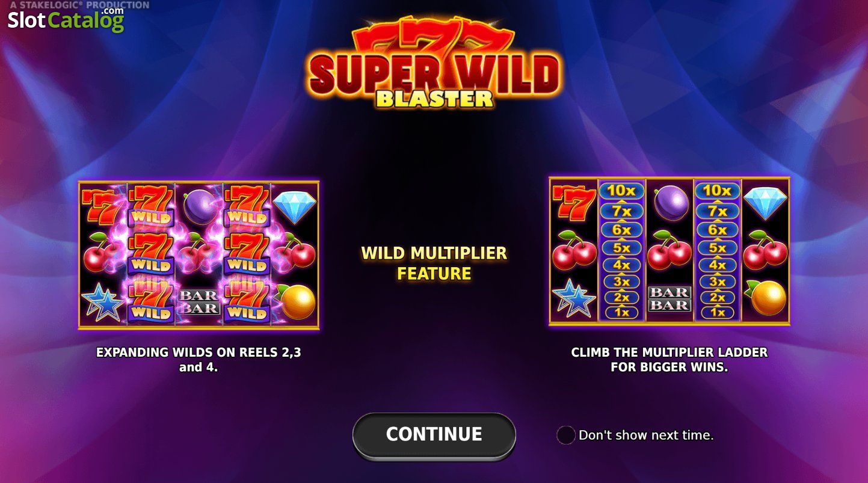Click the Wild Multiplier Feature heading
Screen dimensions: 868x483
(434, 263)
